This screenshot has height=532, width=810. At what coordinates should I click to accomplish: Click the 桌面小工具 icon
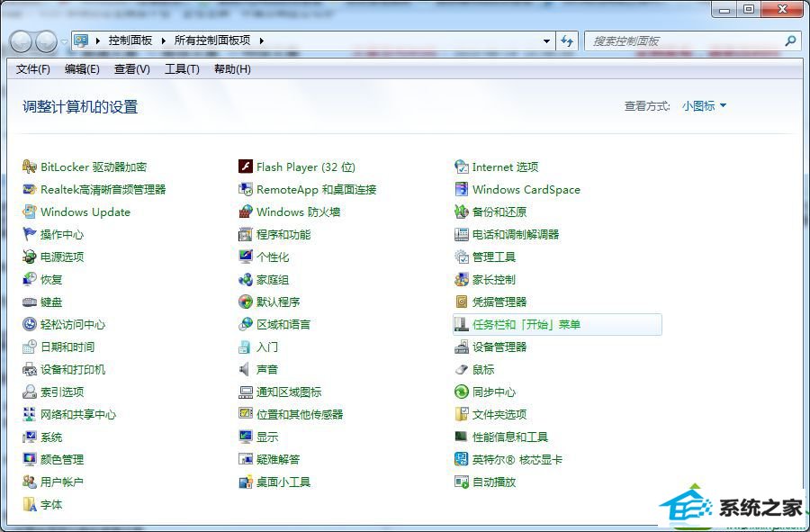point(246,482)
